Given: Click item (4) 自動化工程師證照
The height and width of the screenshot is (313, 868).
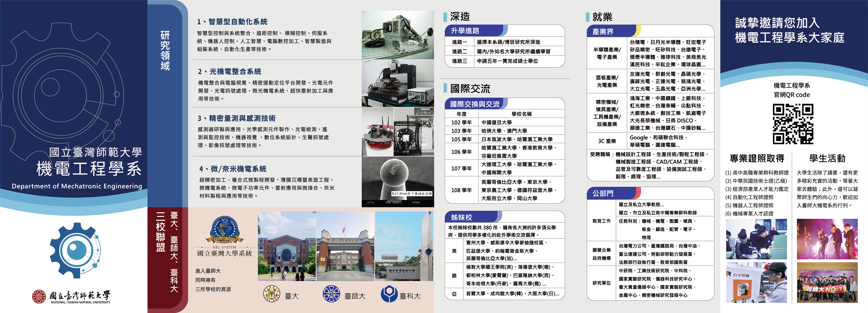Looking at the screenshot, I should tap(749, 197).
